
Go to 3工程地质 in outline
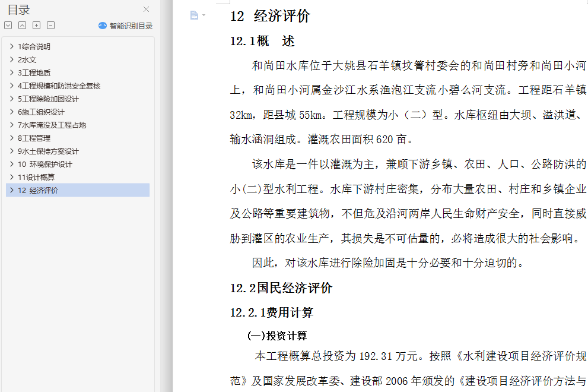click(x=34, y=73)
